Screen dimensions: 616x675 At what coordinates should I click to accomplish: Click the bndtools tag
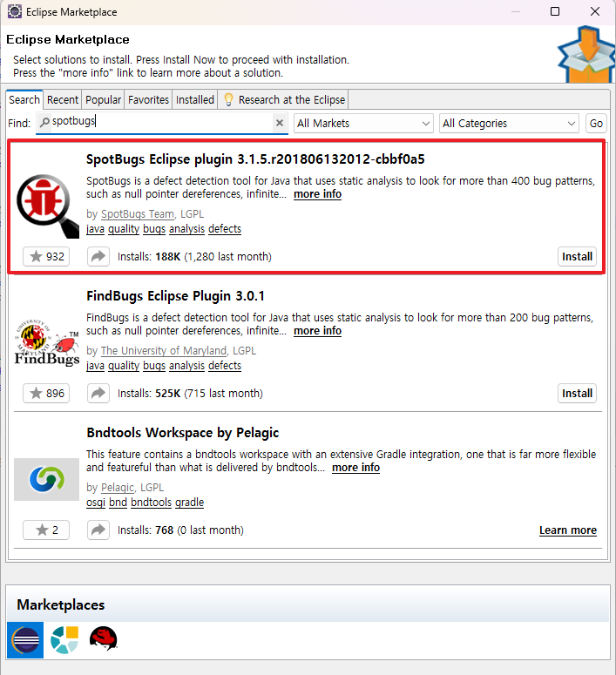[152, 503]
